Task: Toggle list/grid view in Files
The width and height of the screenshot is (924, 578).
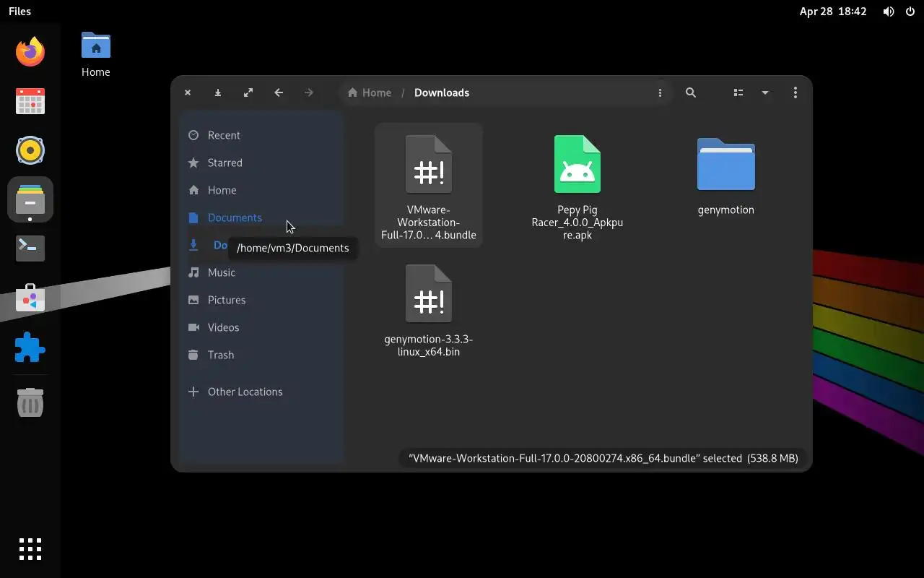Action: pyautogui.click(x=738, y=92)
